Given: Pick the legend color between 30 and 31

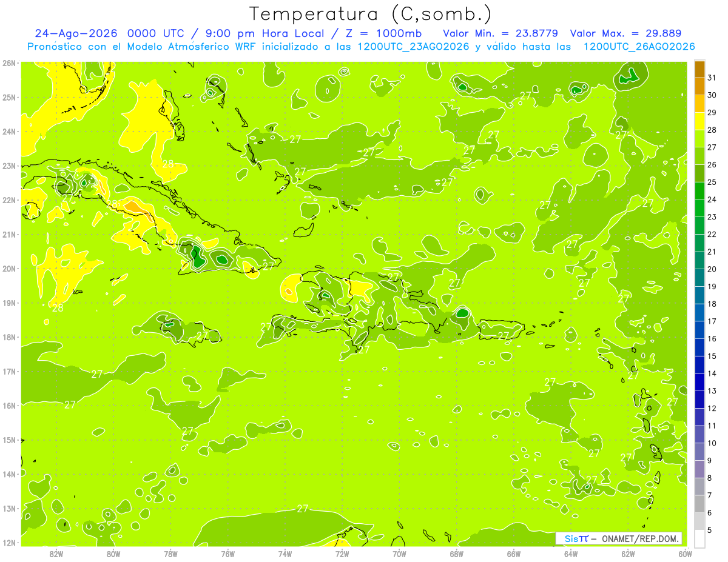Looking at the screenshot, I should 699,86.
